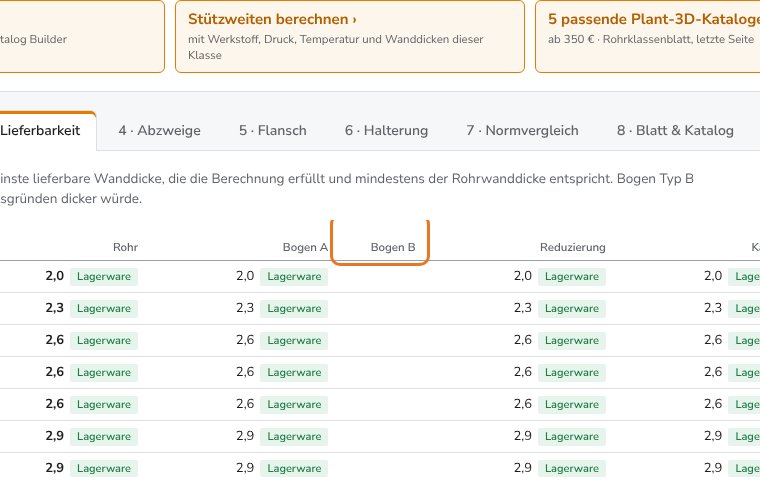Image resolution: width=760 pixels, height=480 pixels.
Task: Open the Stützweiten berechnen card
Action: click(x=349, y=36)
